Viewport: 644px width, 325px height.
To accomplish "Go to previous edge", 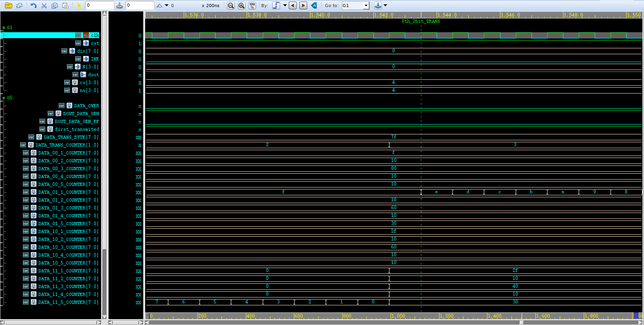I will coord(293,6).
